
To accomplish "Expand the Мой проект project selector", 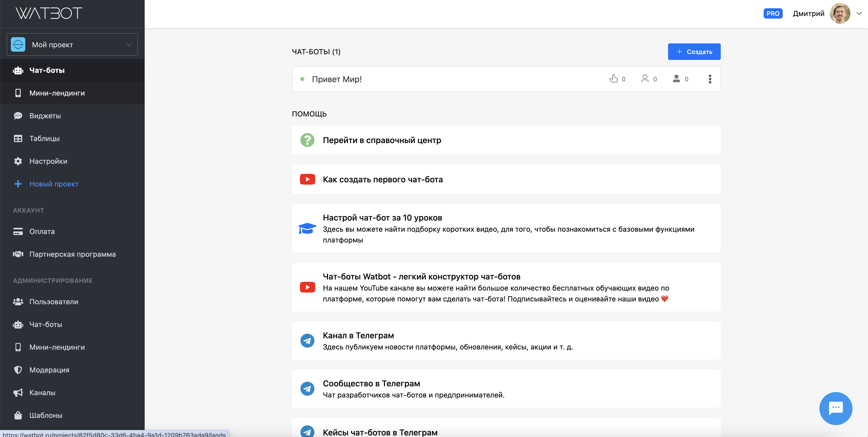I will click(72, 44).
